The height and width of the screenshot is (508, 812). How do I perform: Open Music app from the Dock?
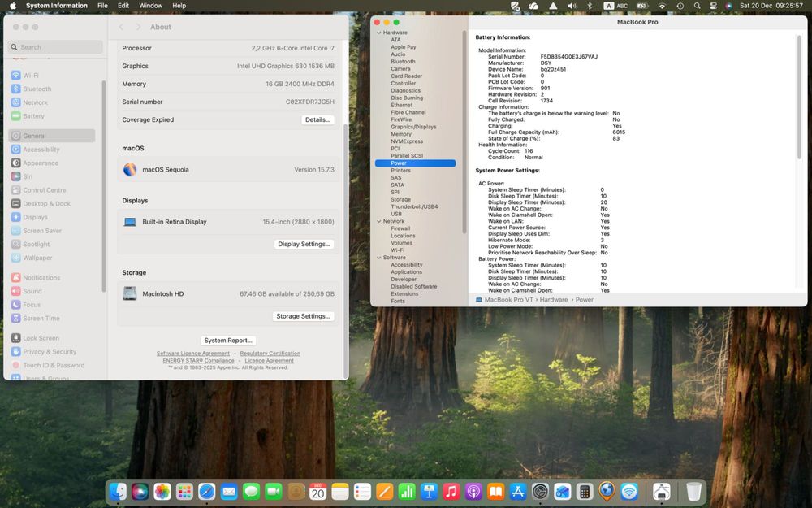click(x=451, y=491)
